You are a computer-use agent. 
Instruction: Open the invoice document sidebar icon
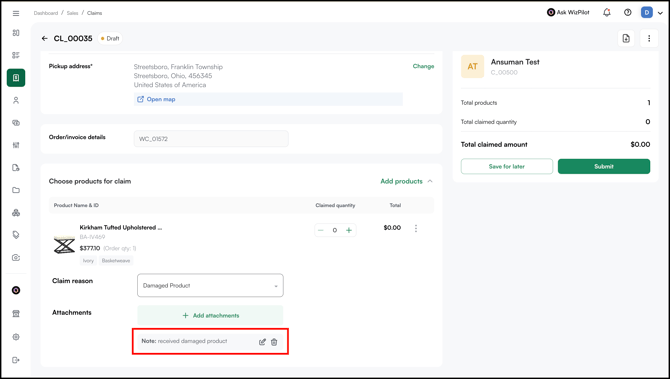click(x=16, y=168)
